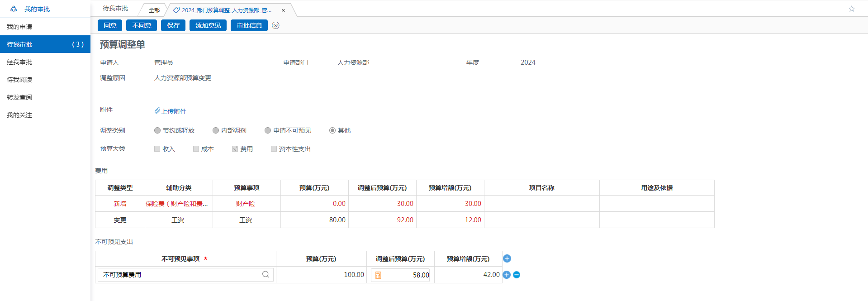Viewport: 868px width, 301px height.
Task: Click the add row icon in table header
Action: pyautogui.click(x=507, y=258)
